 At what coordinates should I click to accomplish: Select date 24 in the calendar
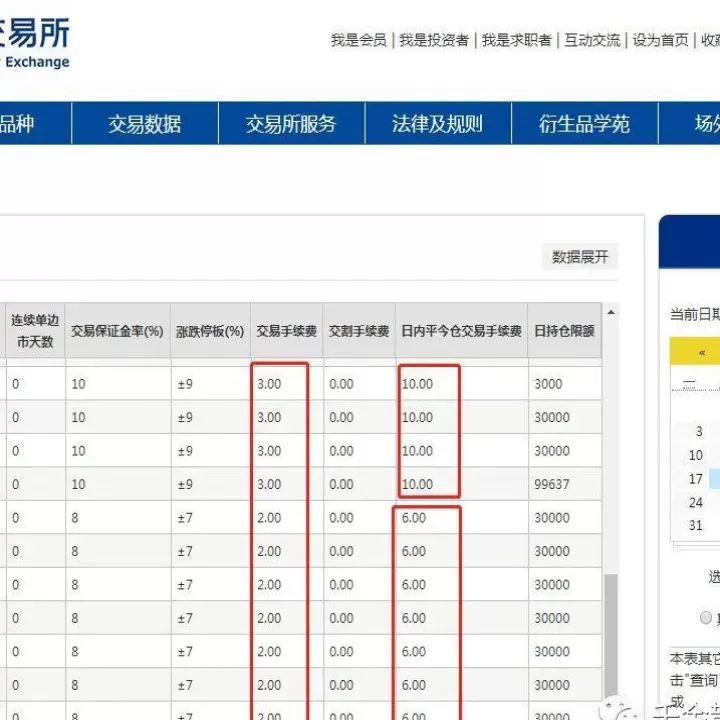click(x=696, y=502)
